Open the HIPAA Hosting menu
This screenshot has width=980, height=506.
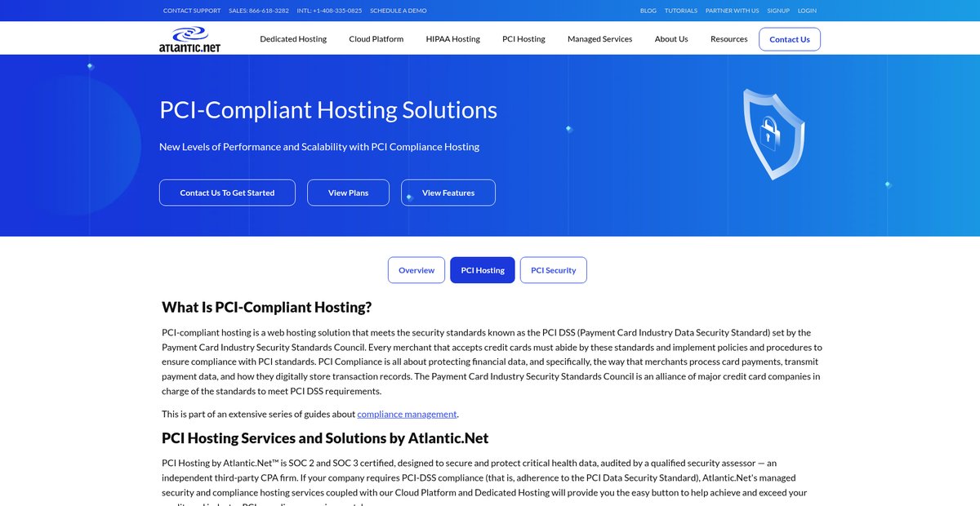coord(453,38)
